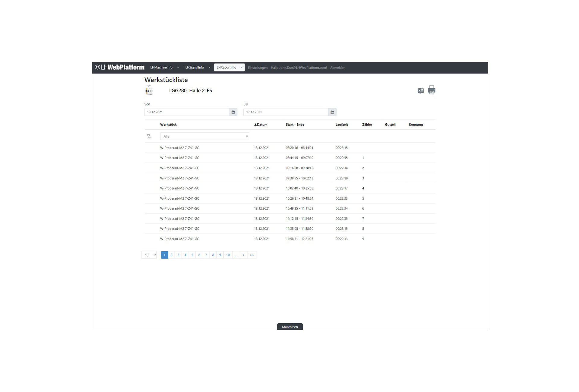Click the Von date input field
The width and height of the screenshot is (579, 392).
[186, 112]
